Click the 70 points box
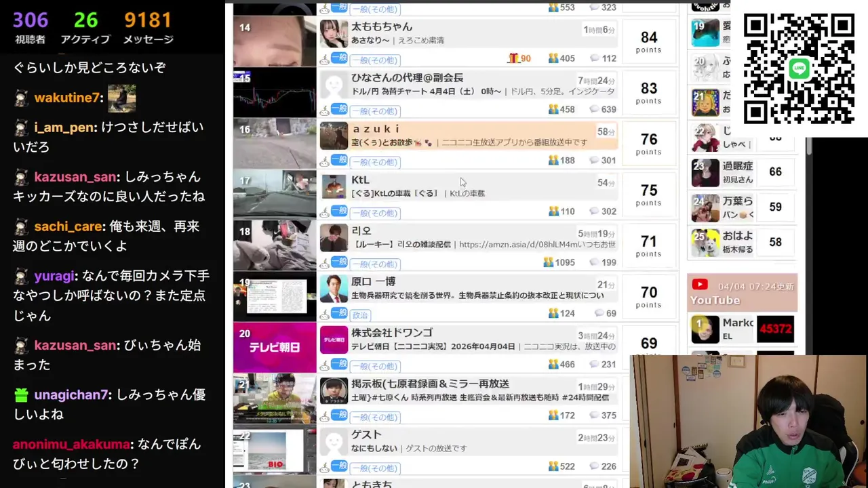This screenshot has width=868, height=488. pos(649,297)
